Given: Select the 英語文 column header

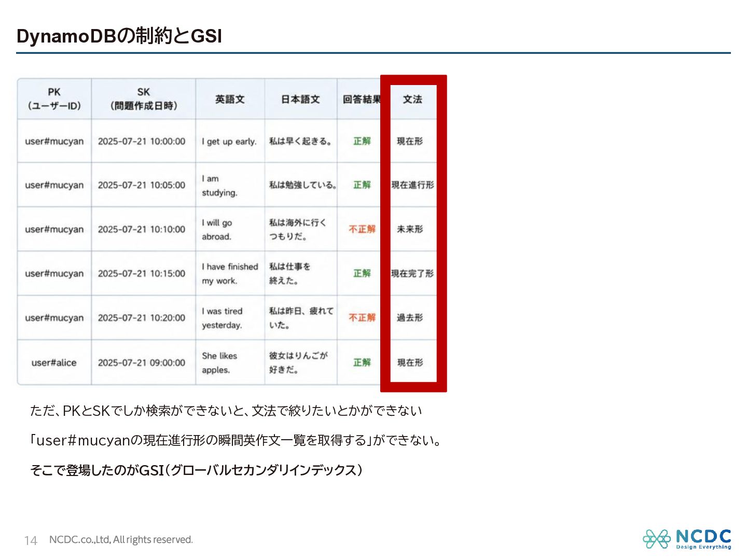Looking at the screenshot, I should [230, 99].
